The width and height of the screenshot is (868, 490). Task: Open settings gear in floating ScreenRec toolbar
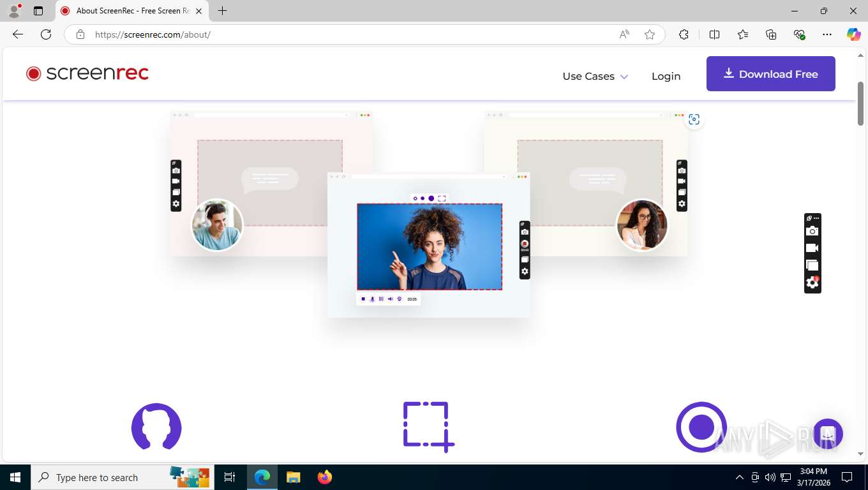click(x=812, y=283)
